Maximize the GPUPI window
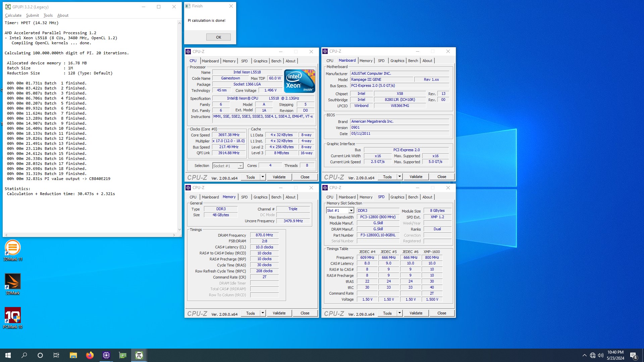The image size is (644, 362). [x=159, y=7]
